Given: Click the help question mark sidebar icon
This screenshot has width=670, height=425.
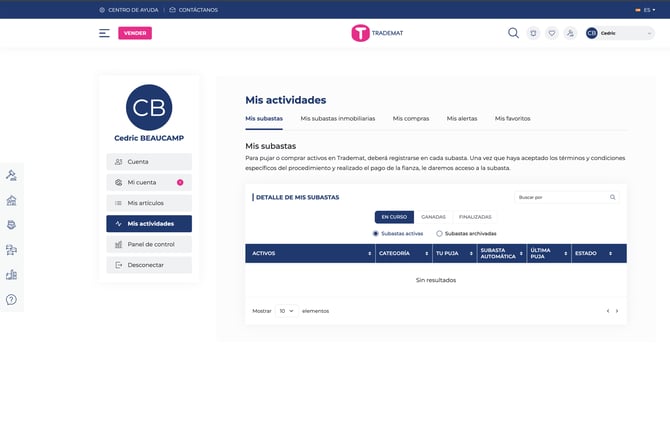Looking at the screenshot, I should pos(11,299).
